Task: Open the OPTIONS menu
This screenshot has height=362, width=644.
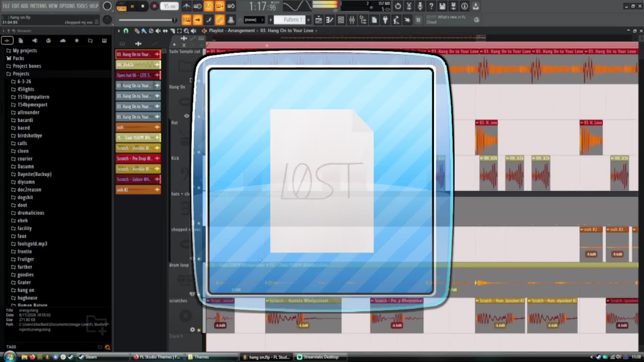Action: [x=67, y=6]
